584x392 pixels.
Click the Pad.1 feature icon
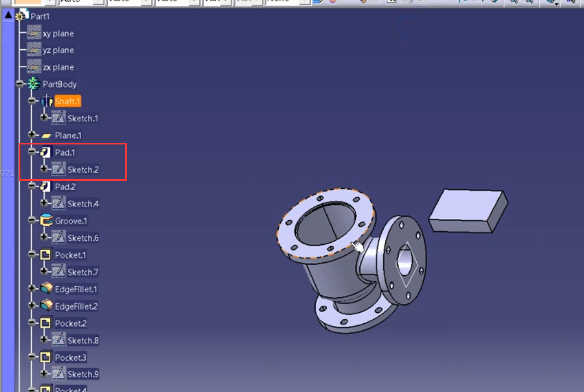(45, 152)
